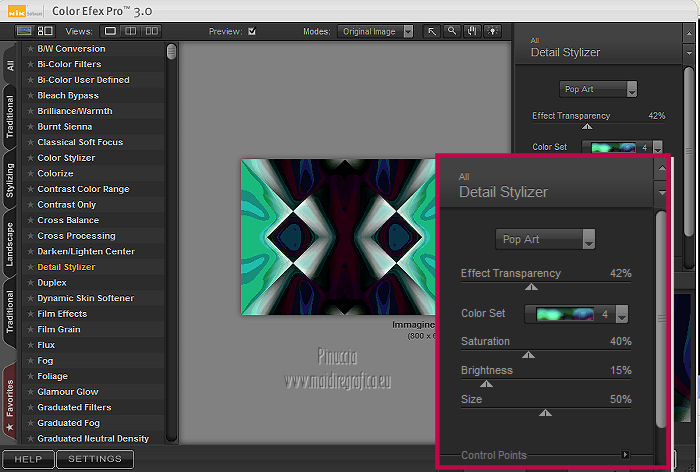700x472 pixels.
Task: Expand the Control Points section
Action: [x=625, y=455]
